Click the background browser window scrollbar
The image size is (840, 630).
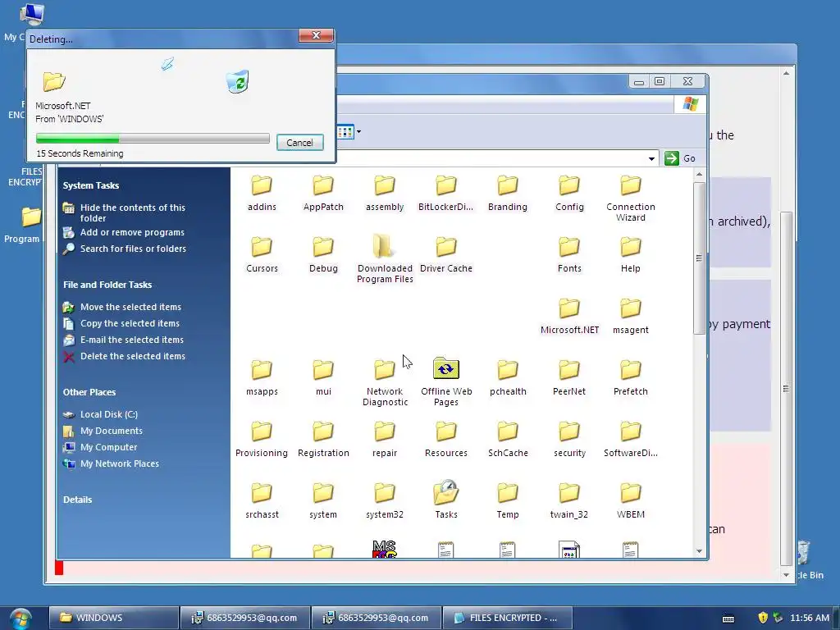(x=786, y=388)
